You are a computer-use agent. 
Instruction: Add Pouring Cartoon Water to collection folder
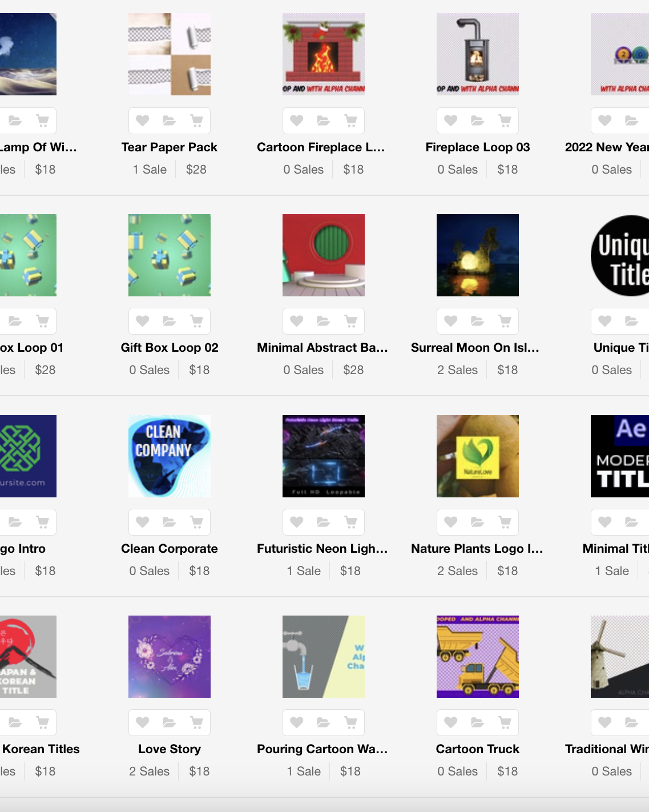tap(324, 722)
